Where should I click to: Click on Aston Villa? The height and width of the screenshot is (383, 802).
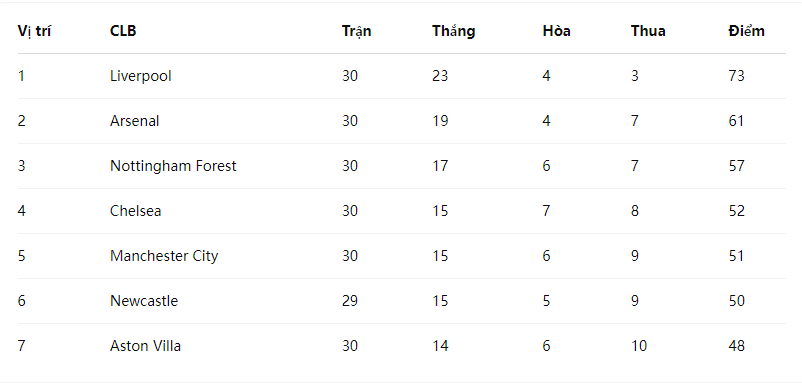click(x=145, y=346)
